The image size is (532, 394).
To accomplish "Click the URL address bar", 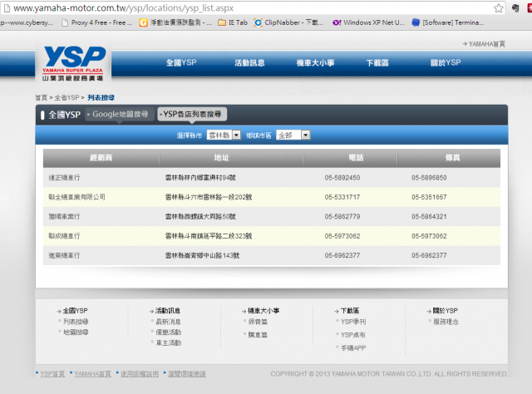I will point(251,7).
